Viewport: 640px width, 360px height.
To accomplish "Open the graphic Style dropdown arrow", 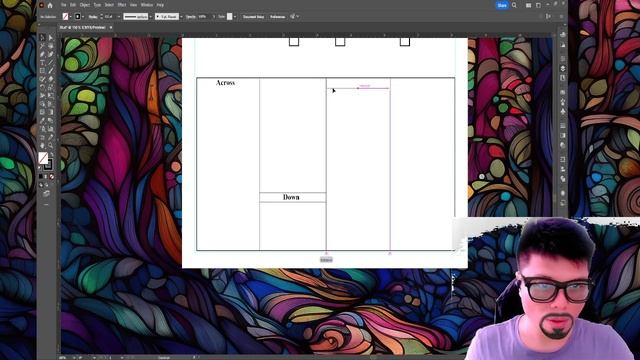I will (235, 17).
